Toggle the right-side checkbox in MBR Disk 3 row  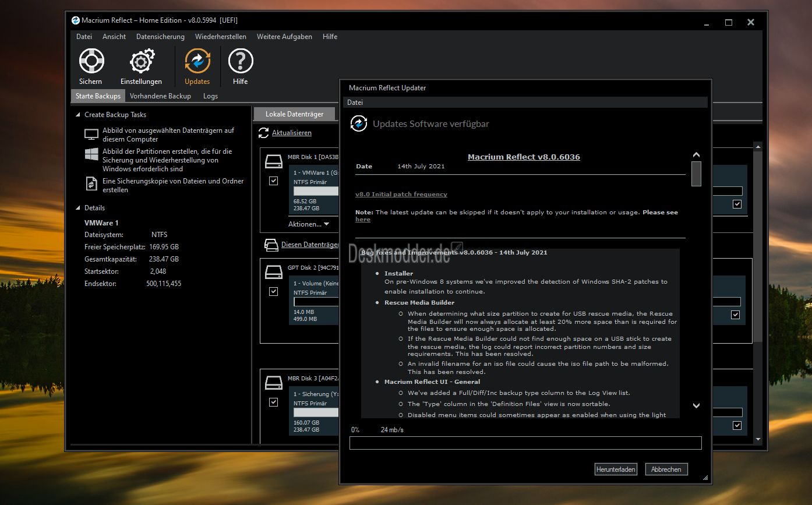point(737,425)
